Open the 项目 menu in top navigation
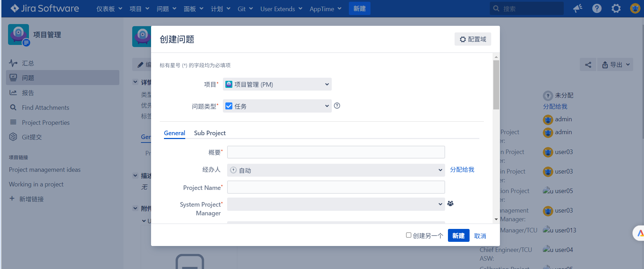The image size is (644, 269). (139, 9)
